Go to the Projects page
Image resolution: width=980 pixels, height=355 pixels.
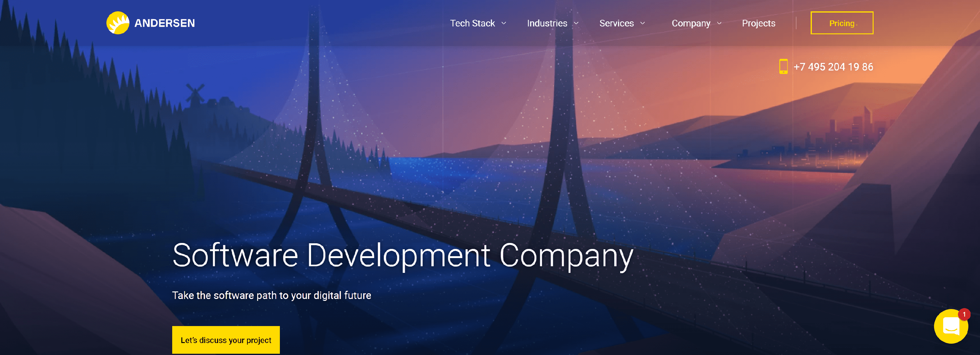click(x=758, y=24)
